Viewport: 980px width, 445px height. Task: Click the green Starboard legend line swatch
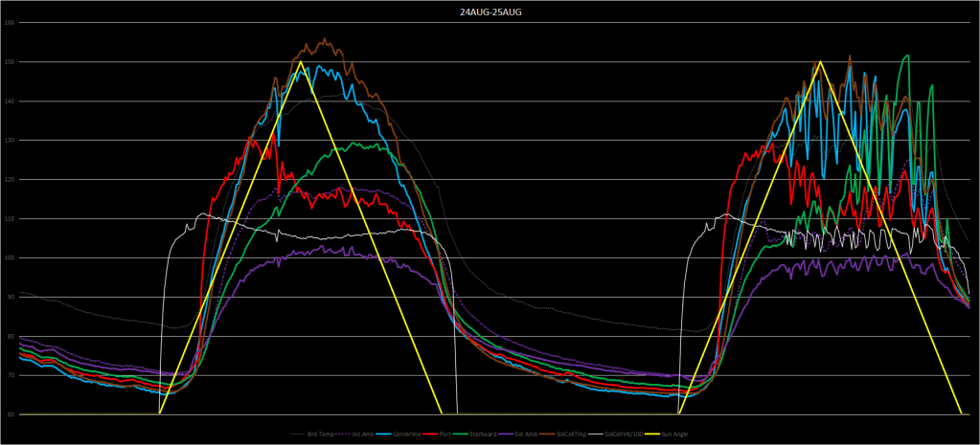tap(460, 434)
